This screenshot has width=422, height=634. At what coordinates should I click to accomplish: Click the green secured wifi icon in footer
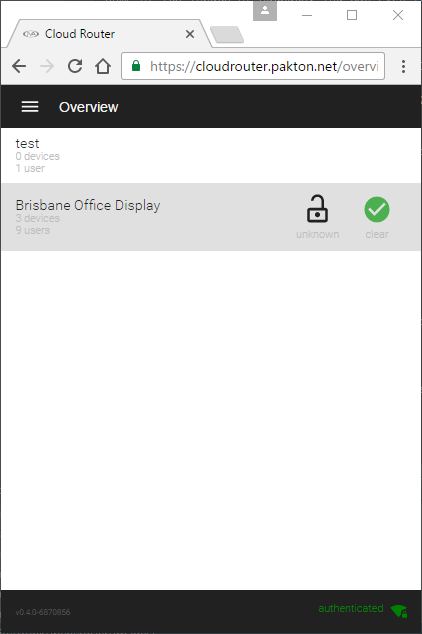tap(399, 611)
